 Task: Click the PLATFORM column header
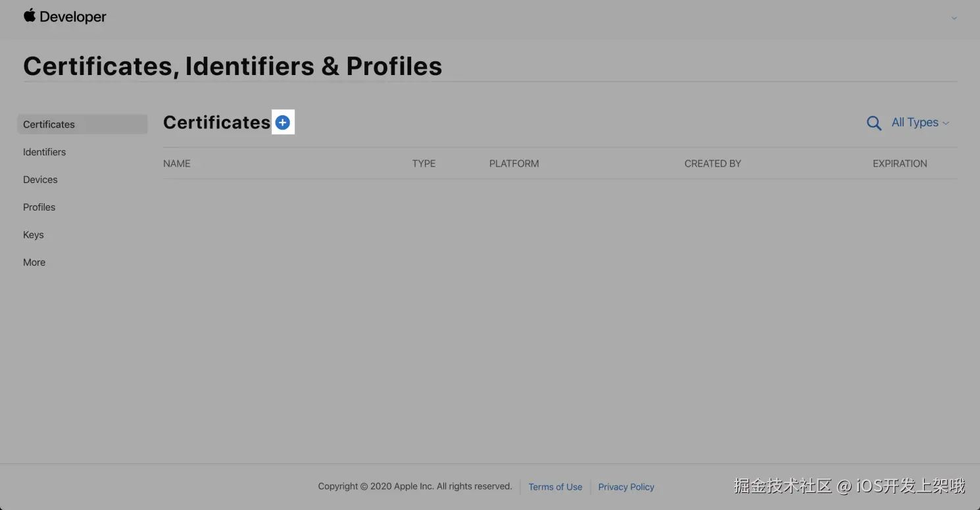coord(514,164)
